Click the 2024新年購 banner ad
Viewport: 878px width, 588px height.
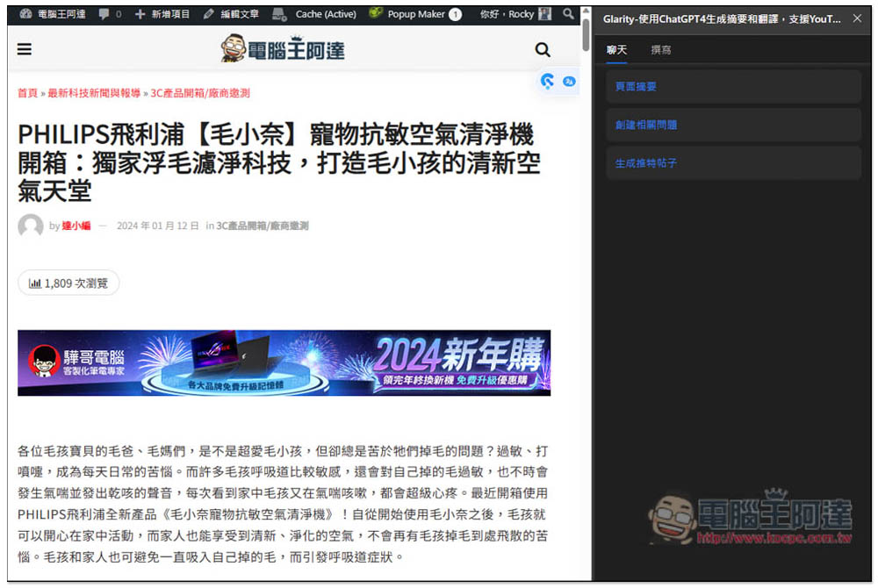pyautogui.click(x=284, y=362)
